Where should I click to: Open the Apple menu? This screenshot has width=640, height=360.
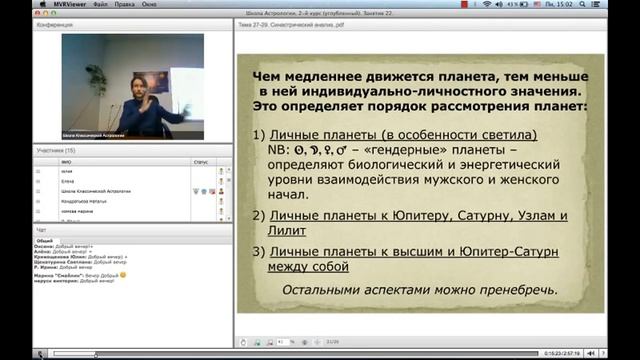click(42, 4)
